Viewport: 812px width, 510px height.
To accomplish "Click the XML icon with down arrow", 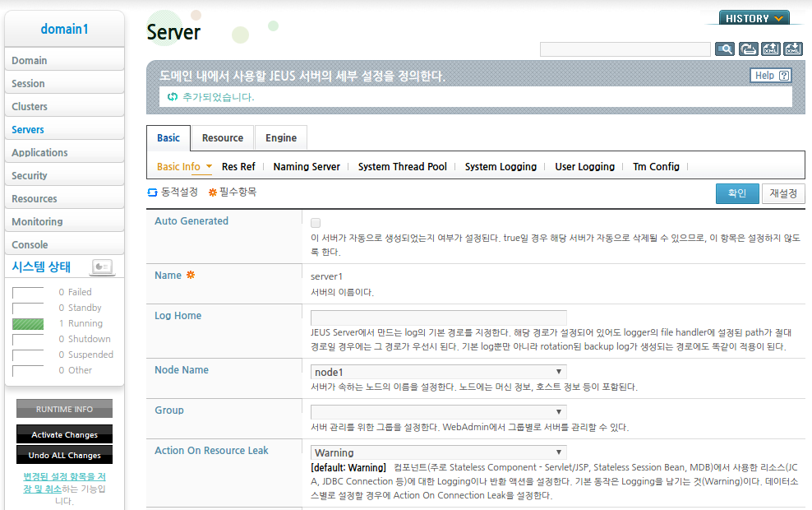I will click(793, 49).
